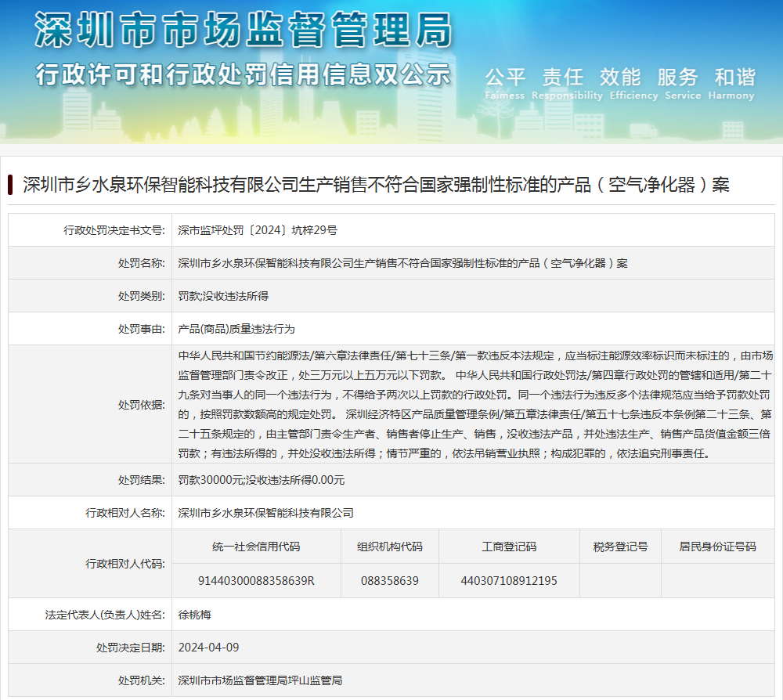Click the 深圳市市场监督管理局 banner title
Viewport: 783px width, 700px height.
(x=244, y=30)
